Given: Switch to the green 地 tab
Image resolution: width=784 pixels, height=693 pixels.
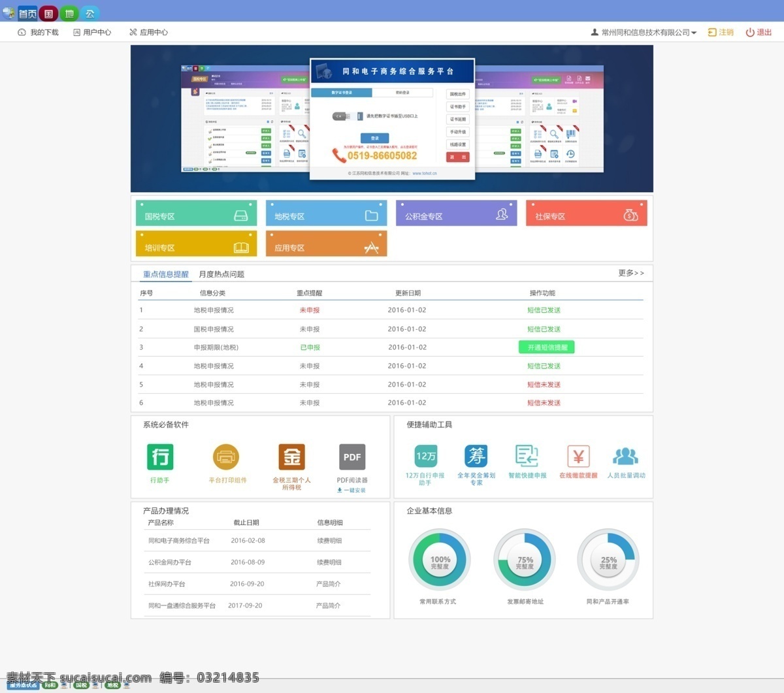Looking at the screenshot, I should pos(69,13).
